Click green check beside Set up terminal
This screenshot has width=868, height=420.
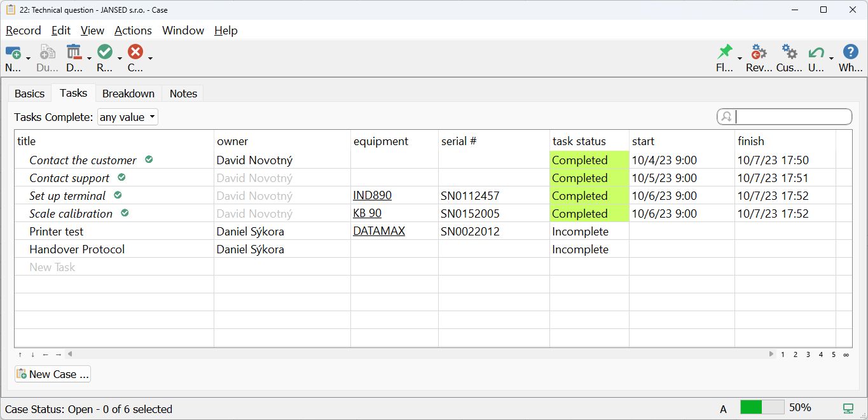[x=118, y=195]
